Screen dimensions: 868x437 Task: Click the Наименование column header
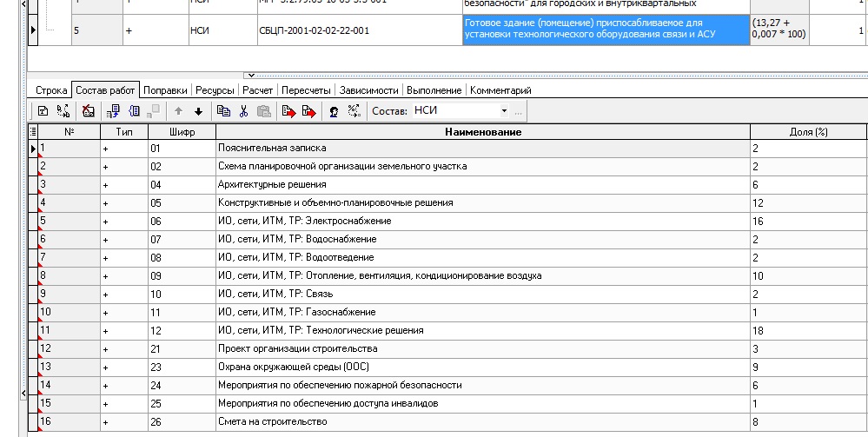pos(483,132)
